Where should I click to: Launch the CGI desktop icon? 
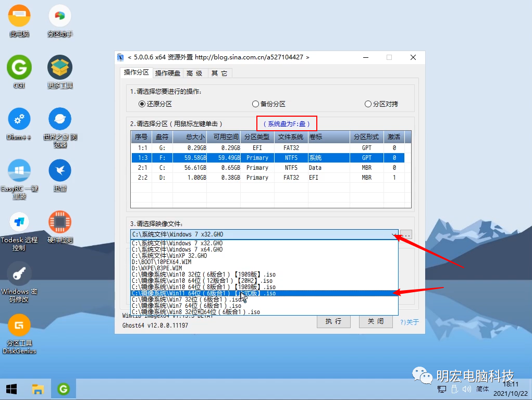[x=19, y=71]
